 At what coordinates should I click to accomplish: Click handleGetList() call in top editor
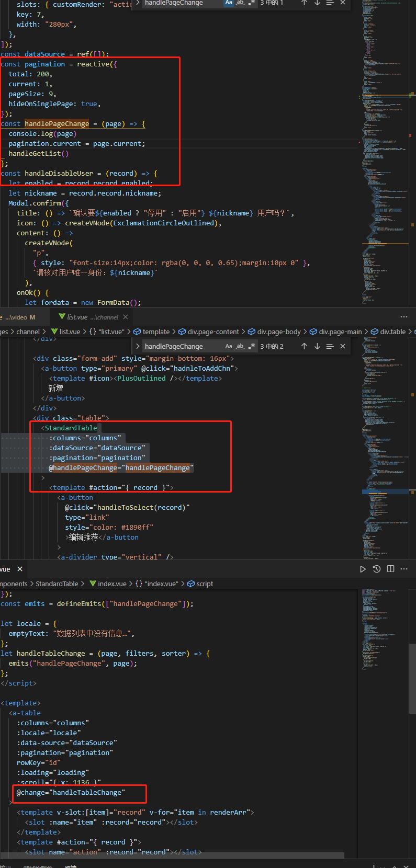tap(38, 153)
